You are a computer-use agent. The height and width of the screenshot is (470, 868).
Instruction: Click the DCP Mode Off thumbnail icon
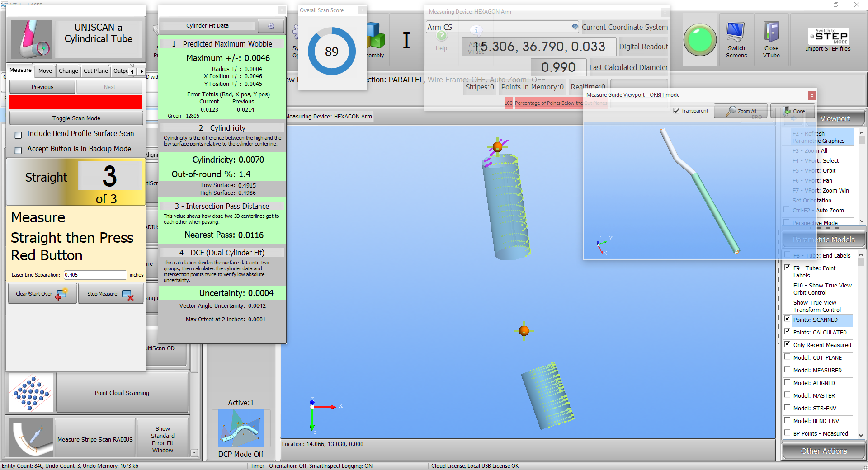[241, 428]
